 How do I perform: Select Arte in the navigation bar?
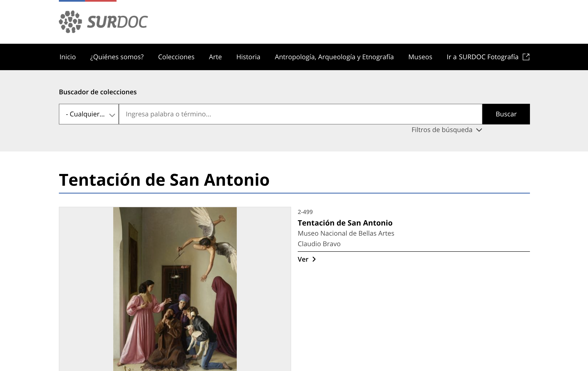coord(215,57)
